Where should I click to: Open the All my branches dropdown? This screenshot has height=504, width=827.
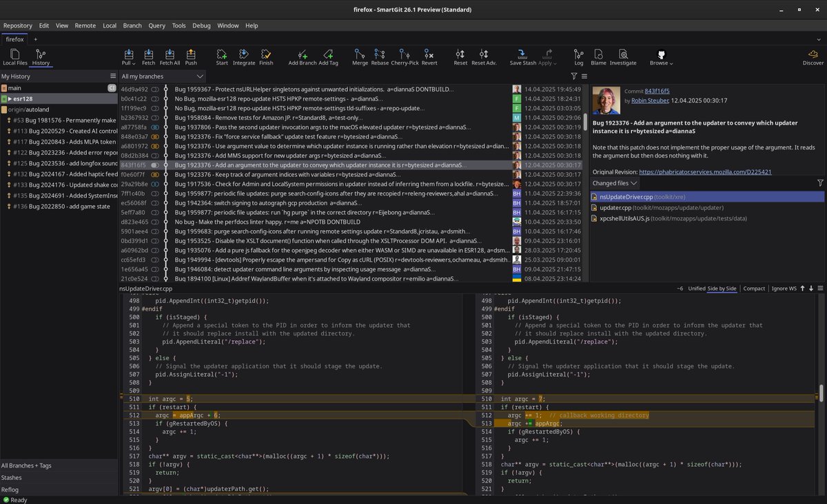point(163,76)
